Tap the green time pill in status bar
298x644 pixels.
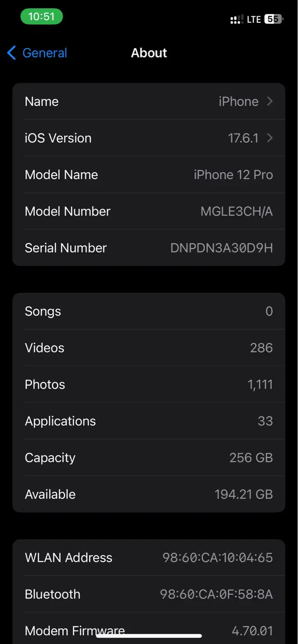click(x=42, y=17)
